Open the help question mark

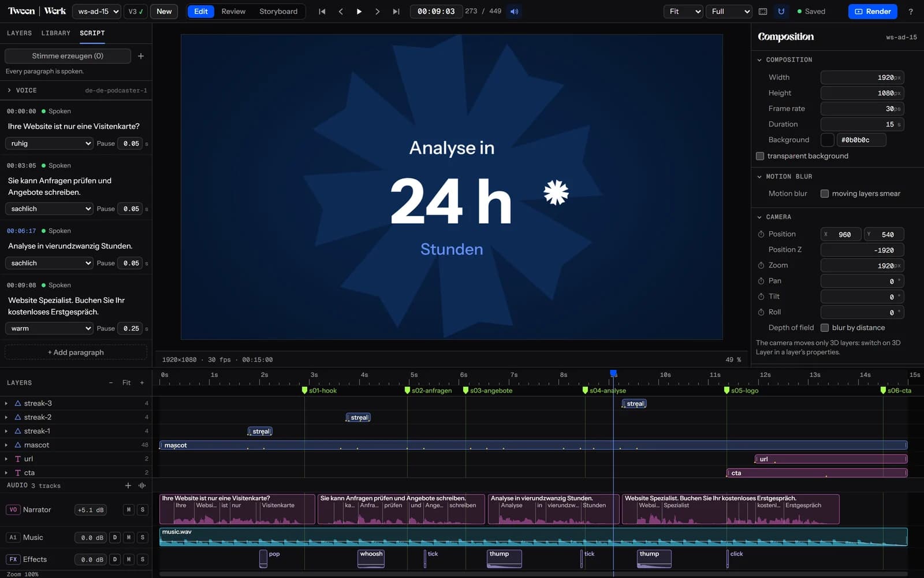click(911, 12)
